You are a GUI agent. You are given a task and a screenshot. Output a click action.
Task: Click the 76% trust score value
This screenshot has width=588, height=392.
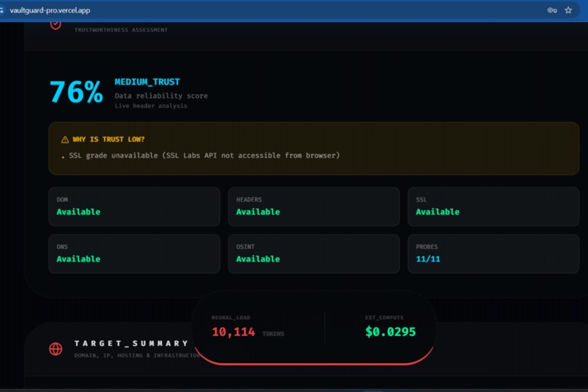[x=76, y=92]
